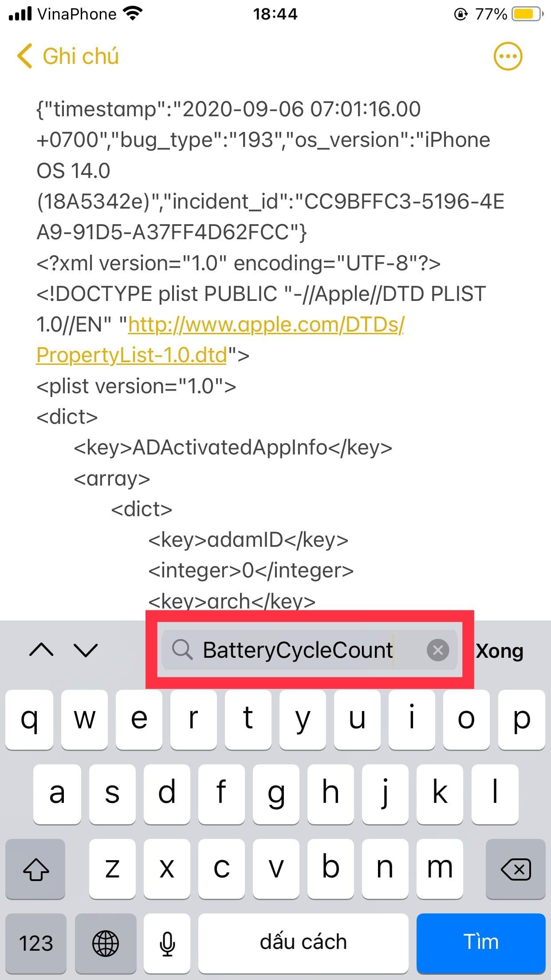
Task: Go back to Ghi chú list
Action: [x=68, y=56]
